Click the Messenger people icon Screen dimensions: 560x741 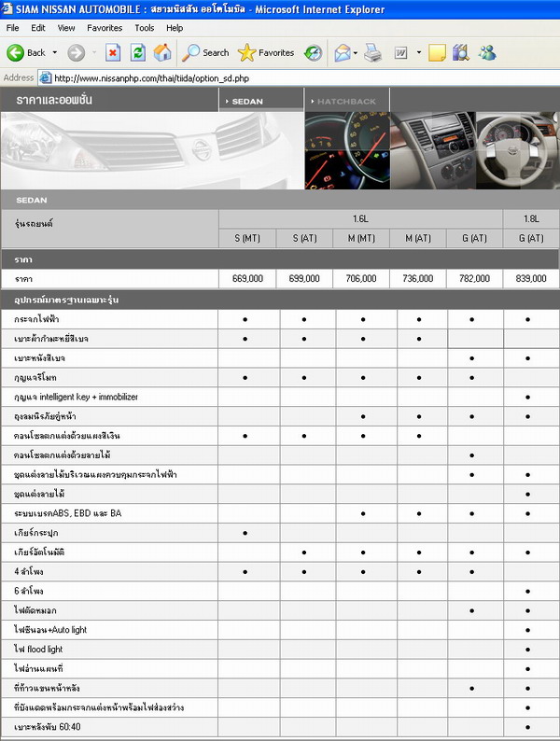[x=487, y=53]
